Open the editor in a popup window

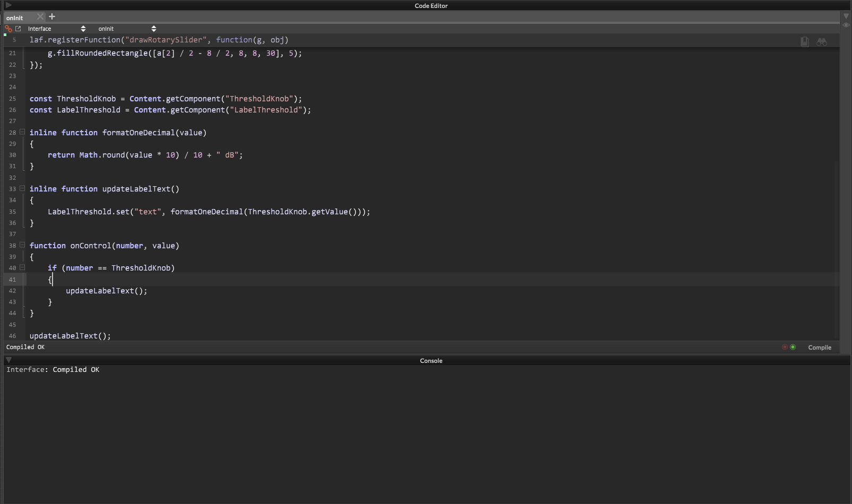[18, 29]
